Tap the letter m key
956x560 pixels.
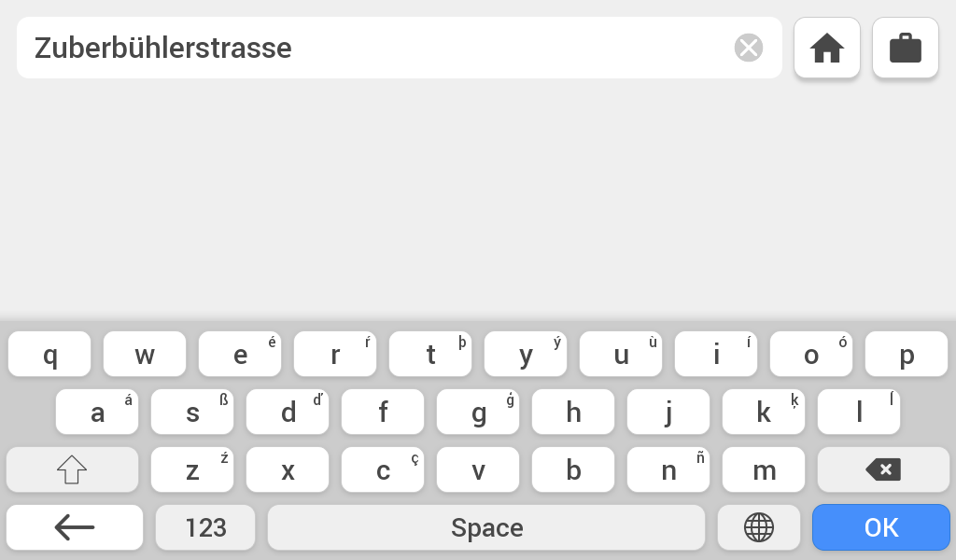(x=764, y=470)
